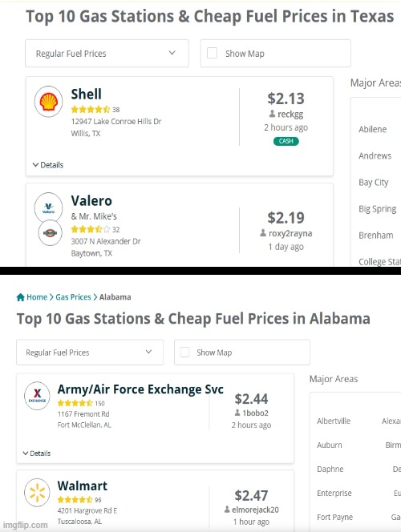Screen dimensions: 401x532
Task: Enable Show Map checkbox for Alabama
Action: (x=185, y=353)
